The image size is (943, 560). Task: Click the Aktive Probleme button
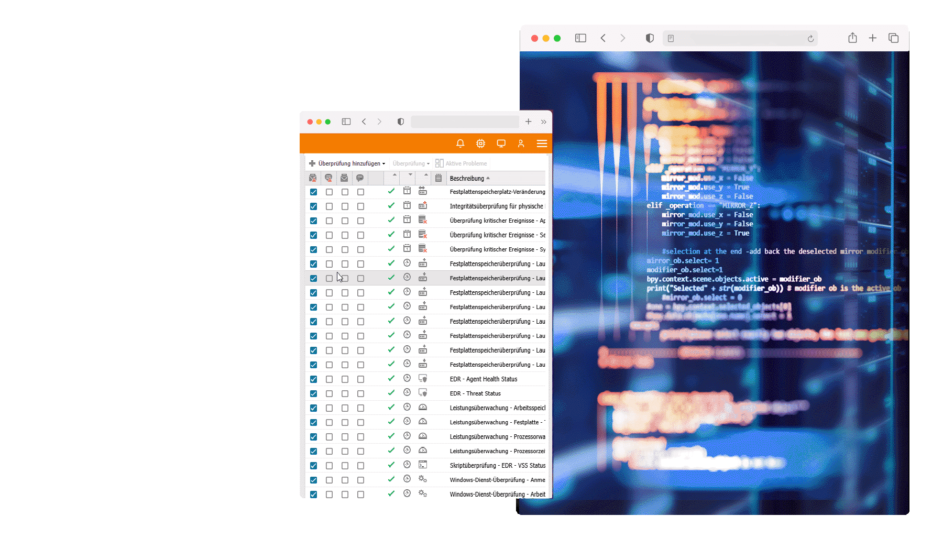[461, 163]
